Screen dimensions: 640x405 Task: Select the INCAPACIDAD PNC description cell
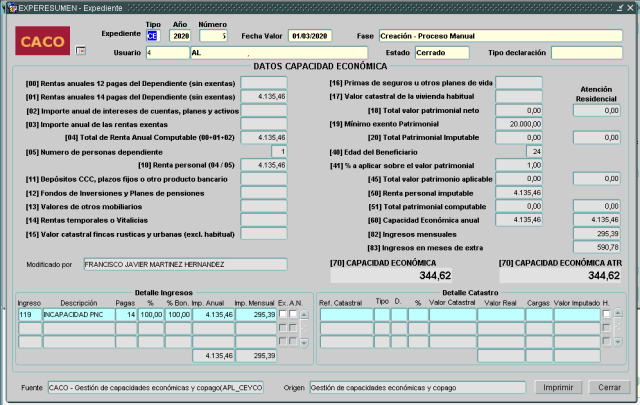tap(79, 314)
